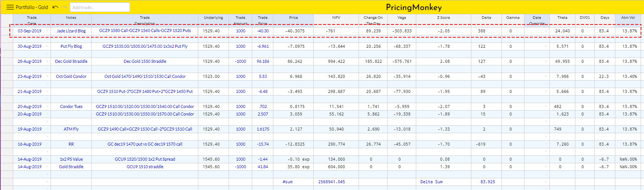Click the Theta value 49,955
The image size is (644, 190).
pyautogui.click(x=562, y=61)
